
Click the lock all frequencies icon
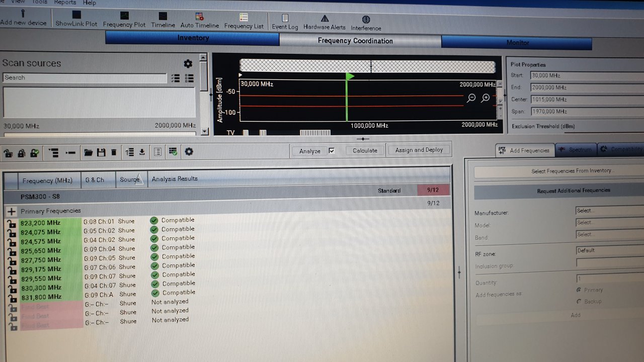[21, 153]
